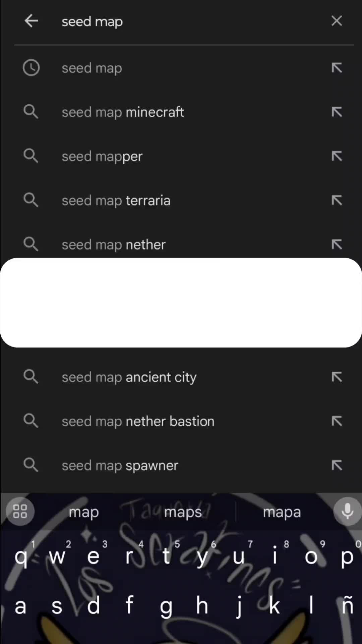Tap insert arrow beside seed map terraria
Screen dimensions: 362x644
(337, 201)
